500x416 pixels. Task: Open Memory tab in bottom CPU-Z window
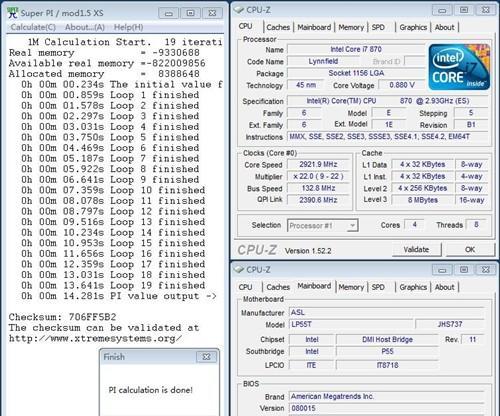[351, 287]
